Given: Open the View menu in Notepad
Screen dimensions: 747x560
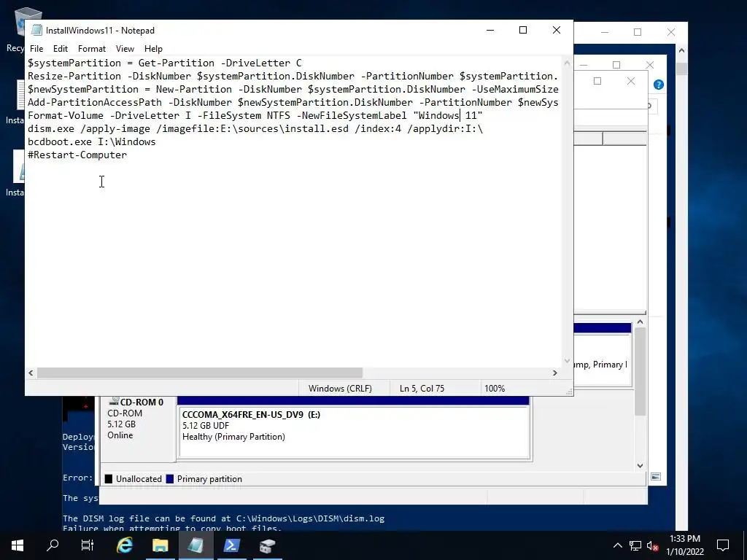Looking at the screenshot, I should click(x=125, y=49).
